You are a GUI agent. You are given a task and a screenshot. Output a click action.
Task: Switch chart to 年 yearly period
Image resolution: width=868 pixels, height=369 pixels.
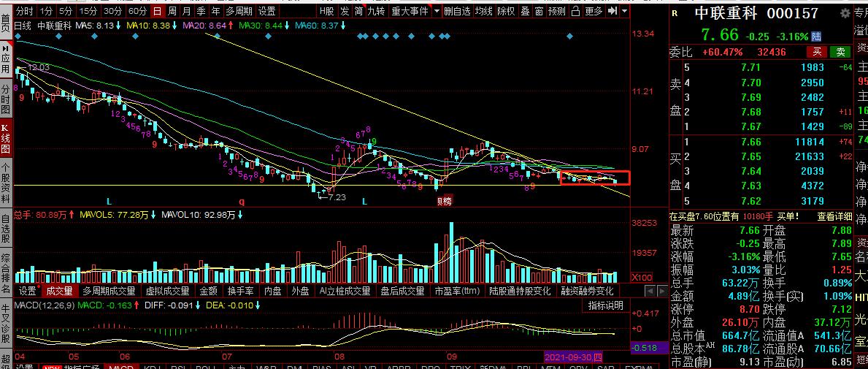point(215,11)
